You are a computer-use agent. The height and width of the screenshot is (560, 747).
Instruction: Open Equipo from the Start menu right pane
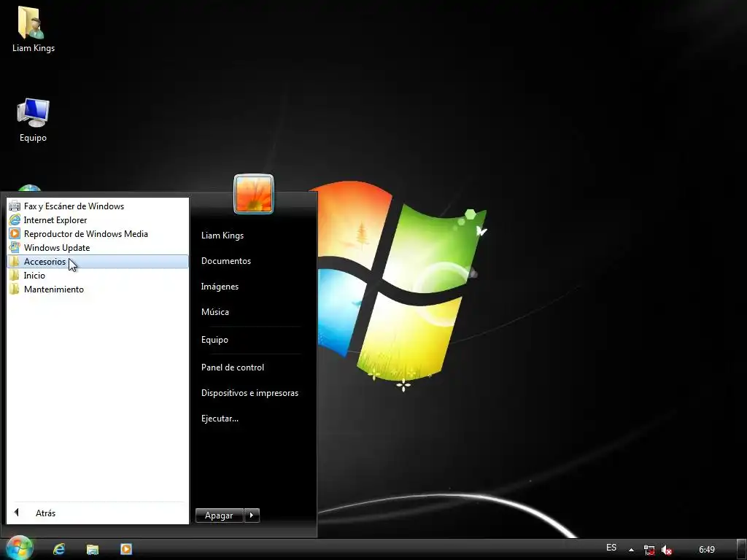(x=214, y=340)
